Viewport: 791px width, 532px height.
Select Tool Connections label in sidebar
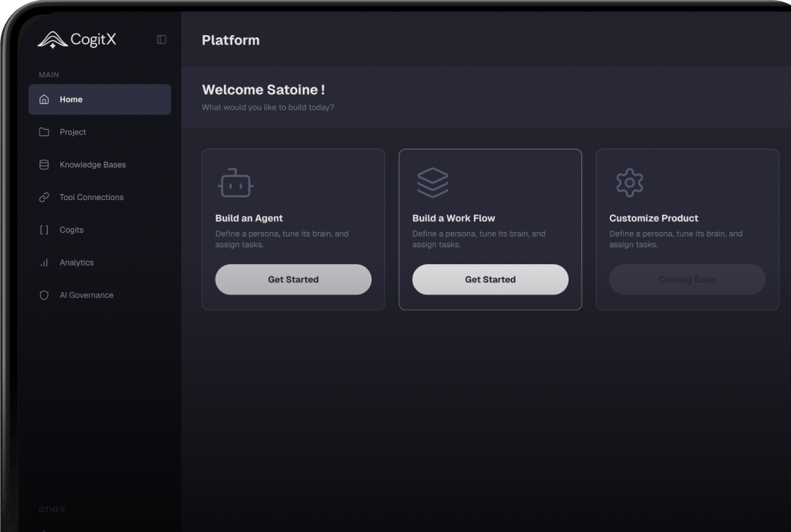pyautogui.click(x=92, y=198)
